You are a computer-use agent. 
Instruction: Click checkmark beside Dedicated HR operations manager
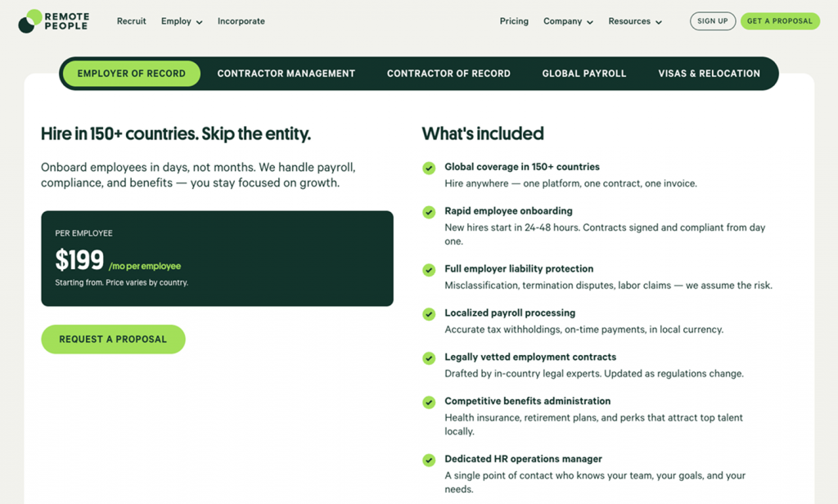point(429,461)
